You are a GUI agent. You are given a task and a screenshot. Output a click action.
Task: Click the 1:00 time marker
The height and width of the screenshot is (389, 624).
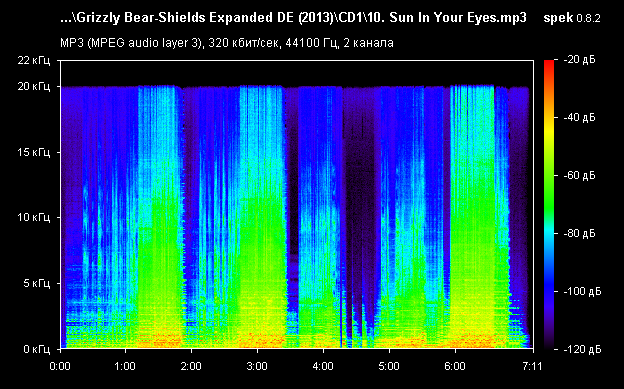coord(126,366)
